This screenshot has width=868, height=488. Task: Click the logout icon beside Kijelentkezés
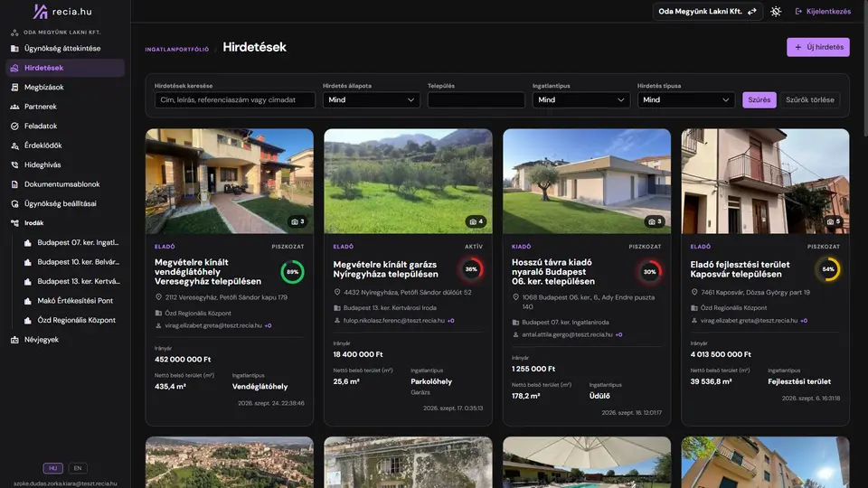coord(798,12)
